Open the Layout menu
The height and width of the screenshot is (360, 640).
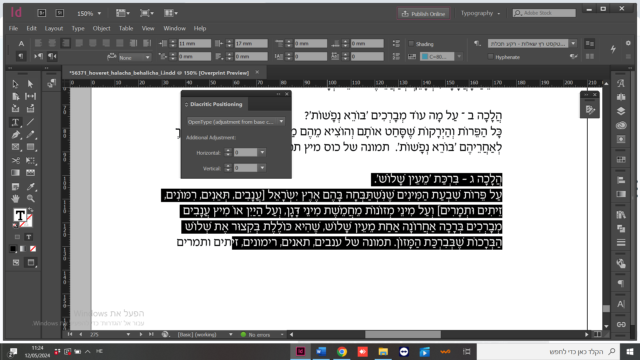pos(54,29)
